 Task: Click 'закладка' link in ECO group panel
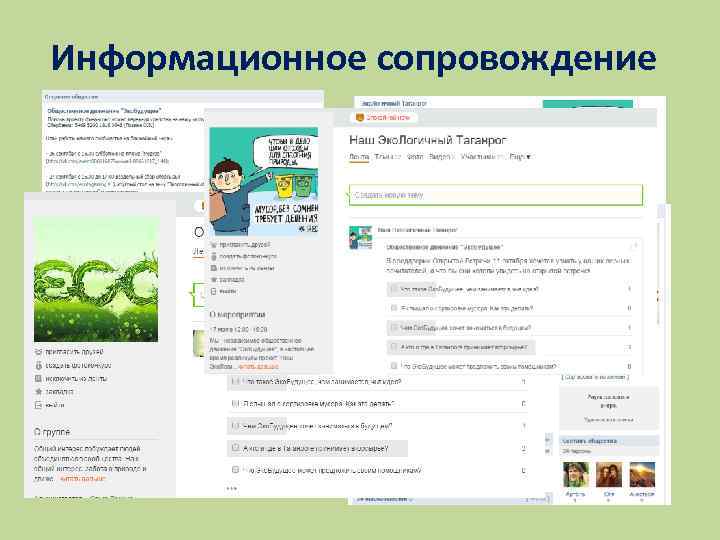(59, 392)
